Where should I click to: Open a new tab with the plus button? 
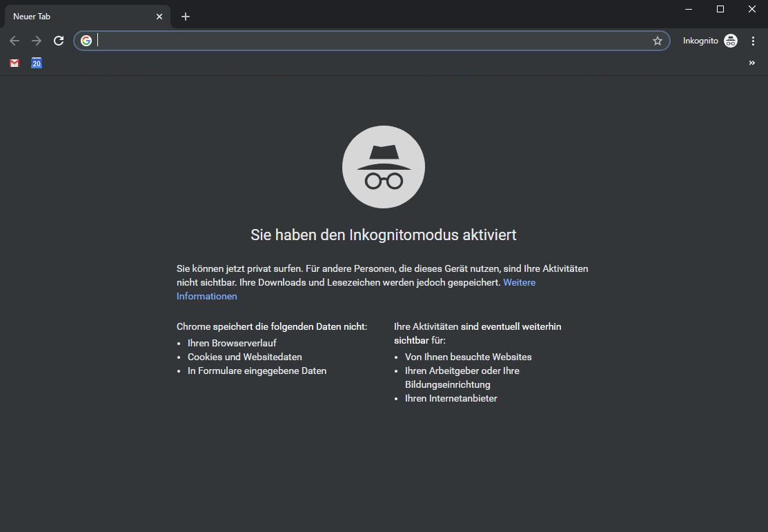185,16
